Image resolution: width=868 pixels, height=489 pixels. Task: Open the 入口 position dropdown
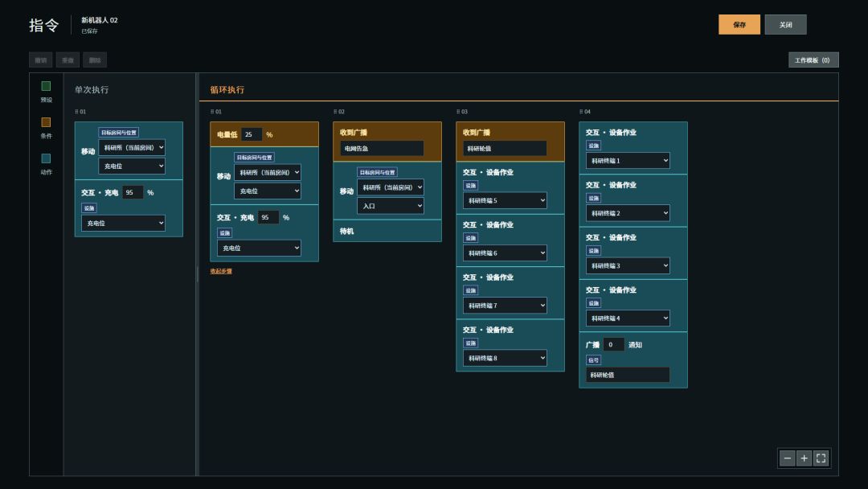(x=391, y=206)
